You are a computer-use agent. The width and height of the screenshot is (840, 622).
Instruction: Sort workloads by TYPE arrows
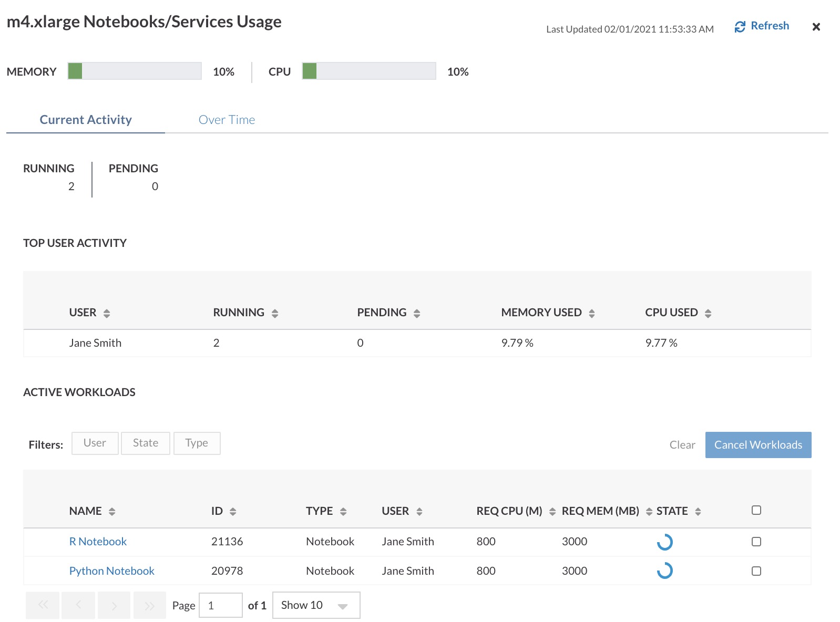343,512
